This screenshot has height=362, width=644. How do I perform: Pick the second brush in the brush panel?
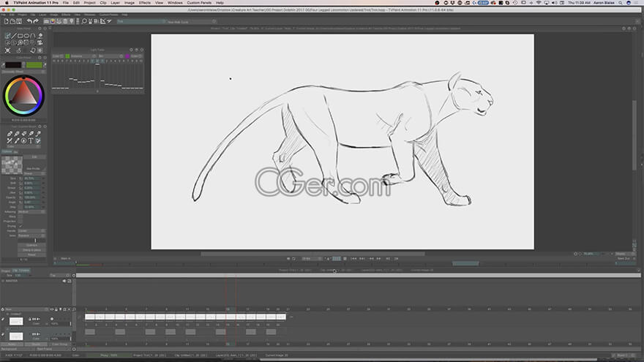pyautogui.click(x=16, y=134)
